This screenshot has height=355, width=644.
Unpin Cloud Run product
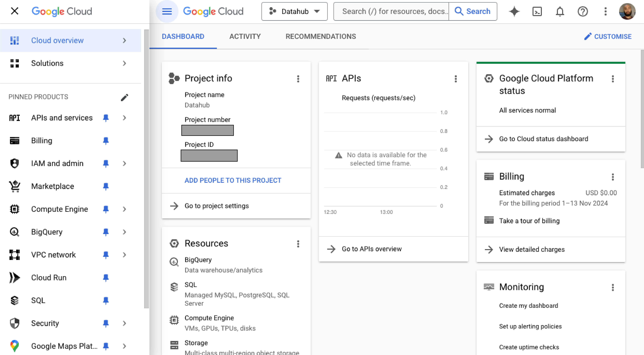click(106, 278)
